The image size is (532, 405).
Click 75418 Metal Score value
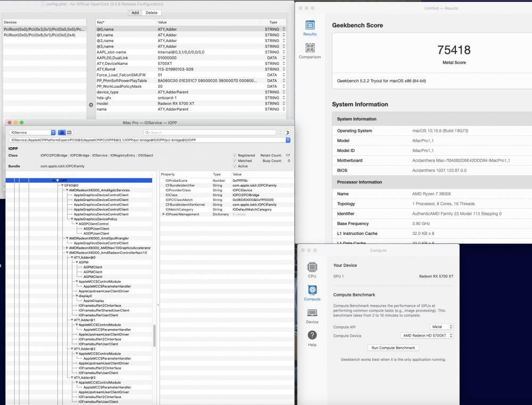[x=454, y=50]
